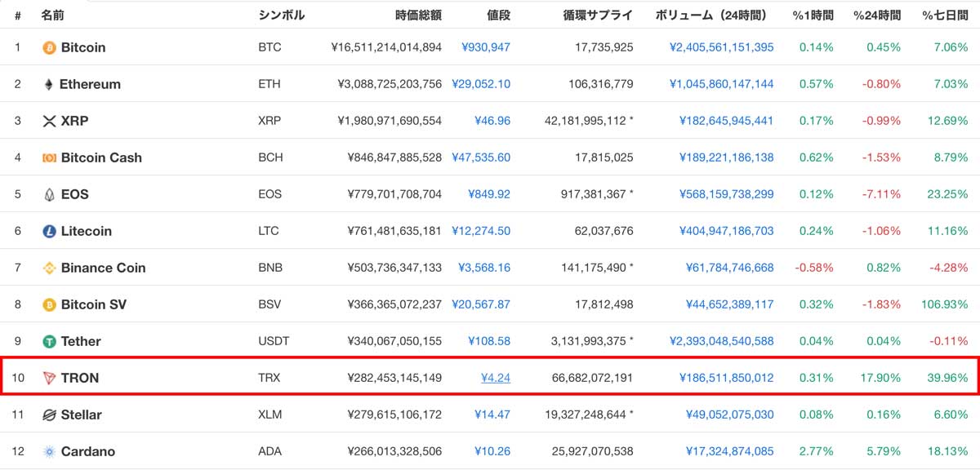Image resolution: width=980 pixels, height=470 pixels.
Task: Sort by 値段 column header
Action: 498,15
